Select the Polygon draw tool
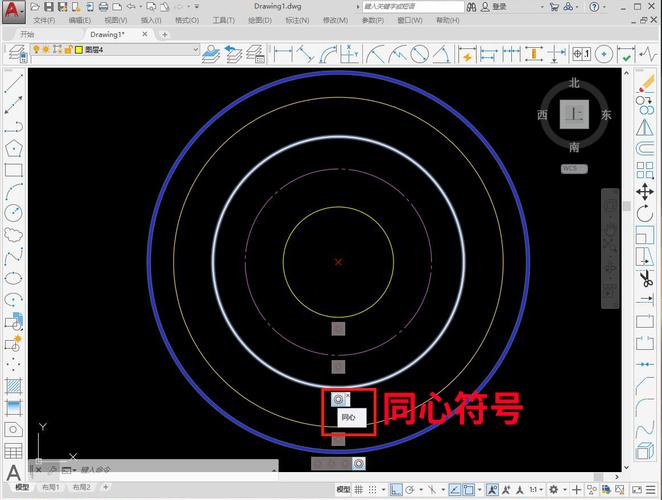Viewport: 662px width, 500px height. 13,148
